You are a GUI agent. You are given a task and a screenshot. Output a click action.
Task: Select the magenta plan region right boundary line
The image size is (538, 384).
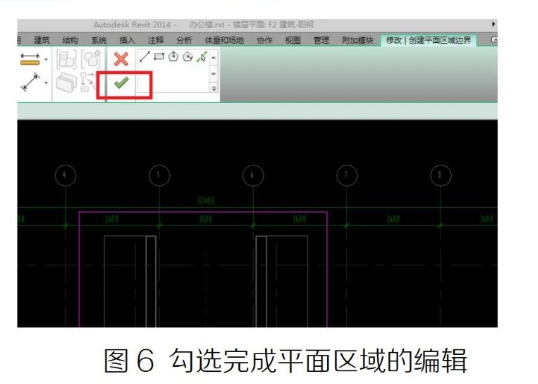point(327,269)
